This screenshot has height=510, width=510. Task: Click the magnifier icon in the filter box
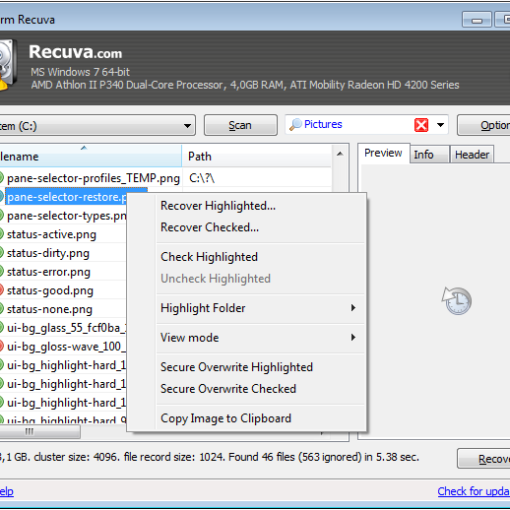point(295,125)
